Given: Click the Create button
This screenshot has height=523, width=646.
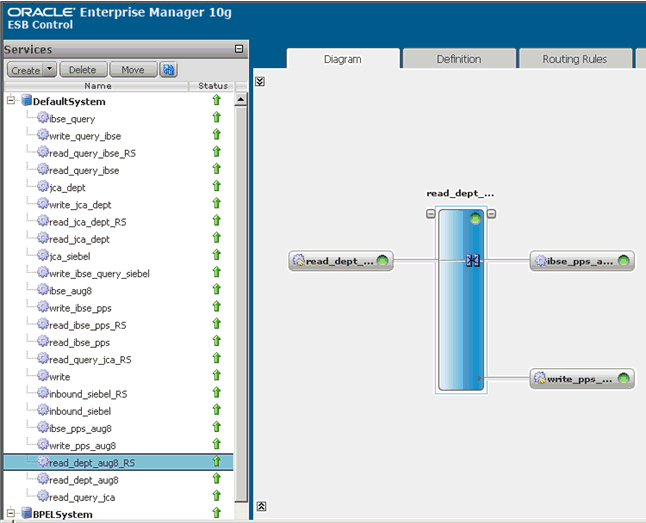Looking at the screenshot, I should [x=26, y=70].
